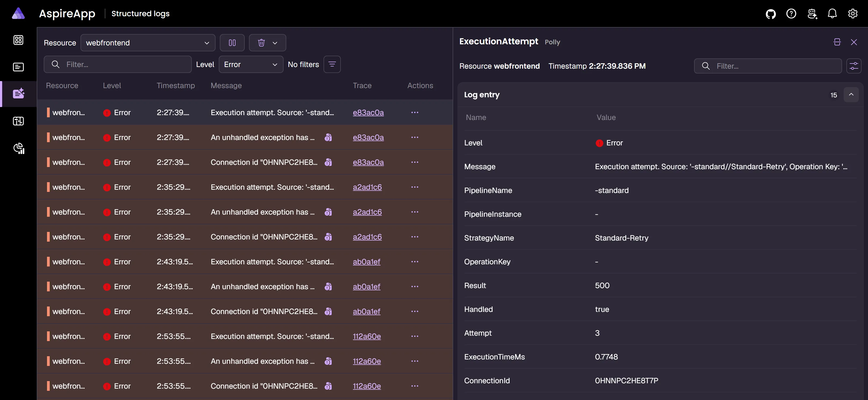Pause incoming structured logs
This screenshot has height=400, width=868.
tap(232, 43)
